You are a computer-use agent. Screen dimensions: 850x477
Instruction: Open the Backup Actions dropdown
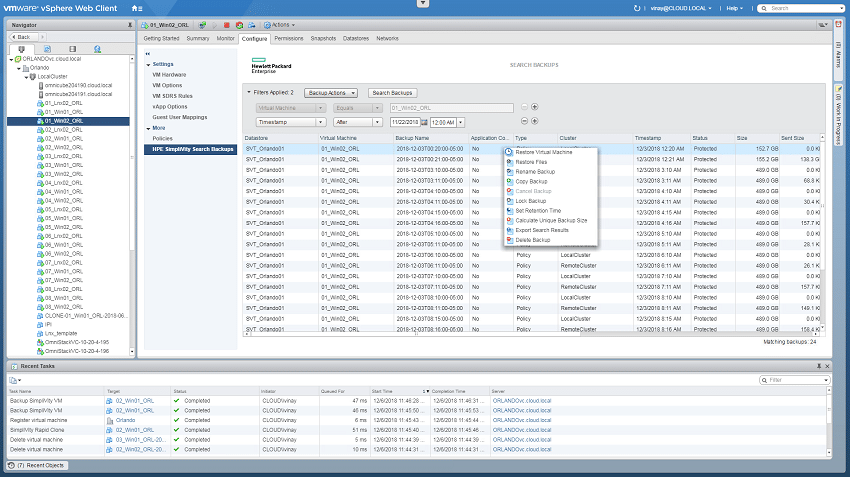point(331,93)
